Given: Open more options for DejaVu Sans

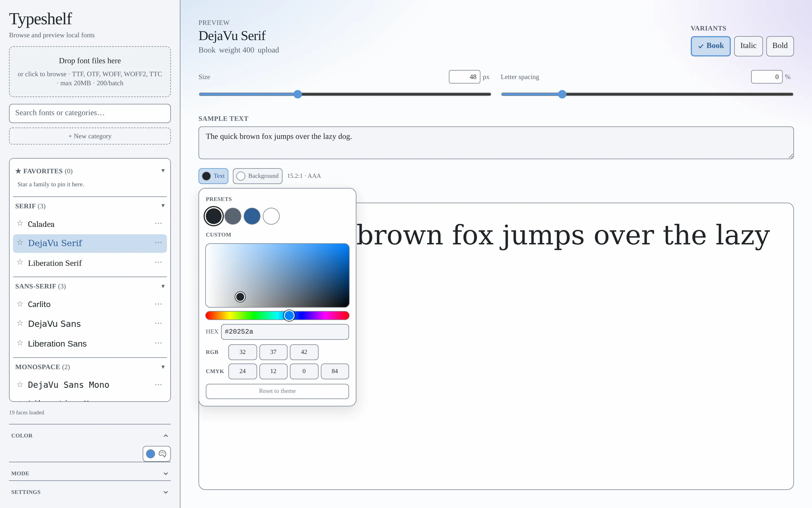Looking at the screenshot, I should (x=158, y=323).
